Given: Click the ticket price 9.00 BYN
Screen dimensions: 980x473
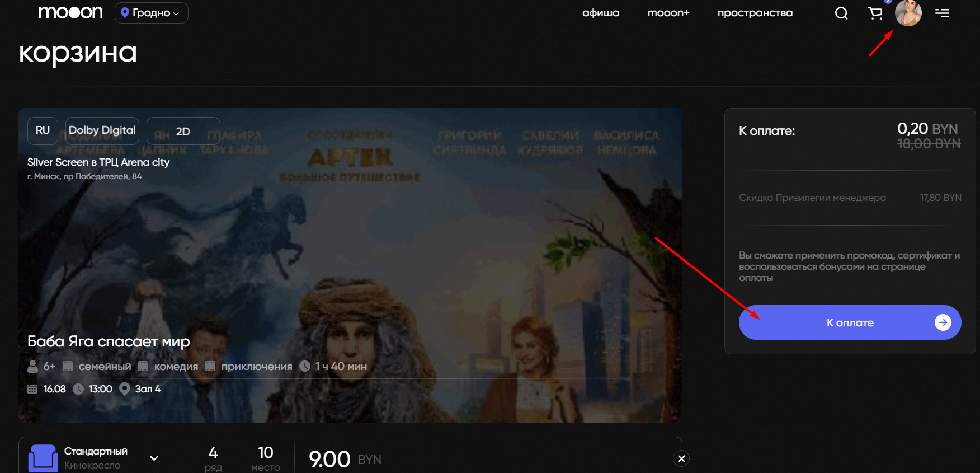Looking at the screenshot, I should 345,459.
